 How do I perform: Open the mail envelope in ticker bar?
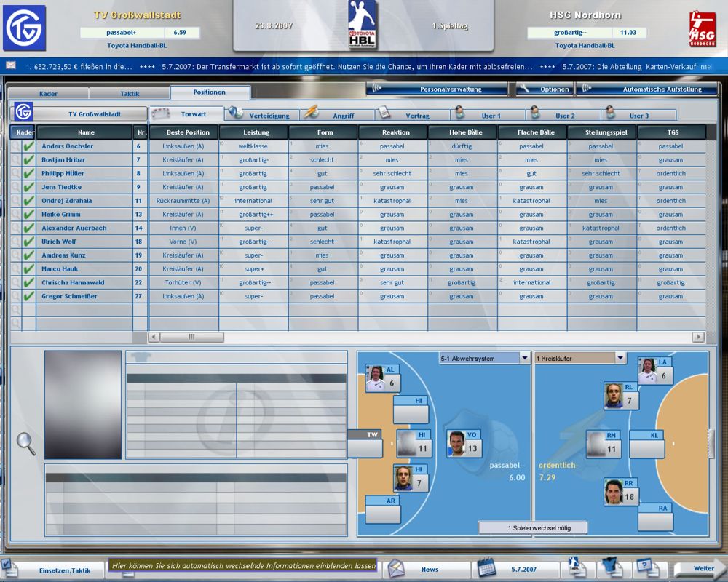(12, 65)
